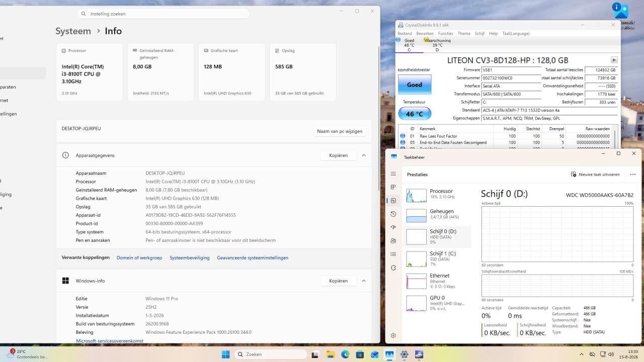Open Functies menu in CrystalDiskInfo

tap(446, 34)
